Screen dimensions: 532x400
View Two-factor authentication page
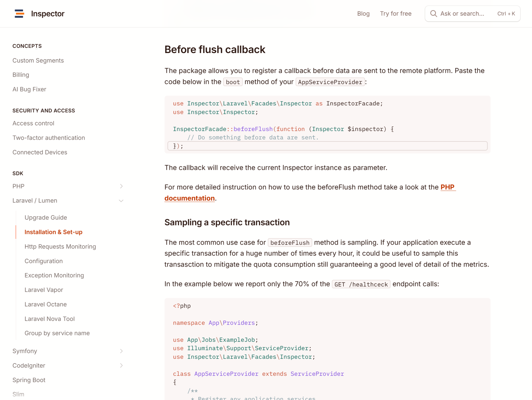coord(49,138)
